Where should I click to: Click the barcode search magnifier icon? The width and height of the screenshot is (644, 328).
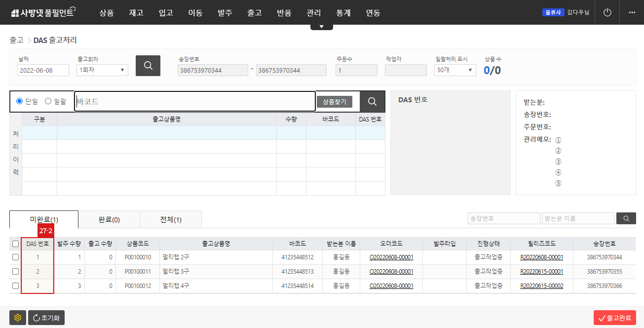pyautogui.click(x=372, y=101)
